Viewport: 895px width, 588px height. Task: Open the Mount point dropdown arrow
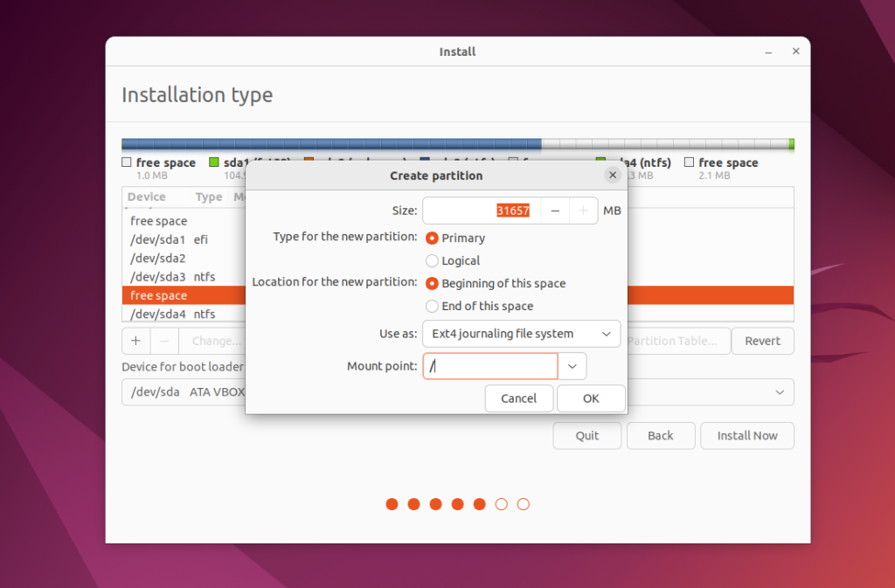(x=572, y=366)
